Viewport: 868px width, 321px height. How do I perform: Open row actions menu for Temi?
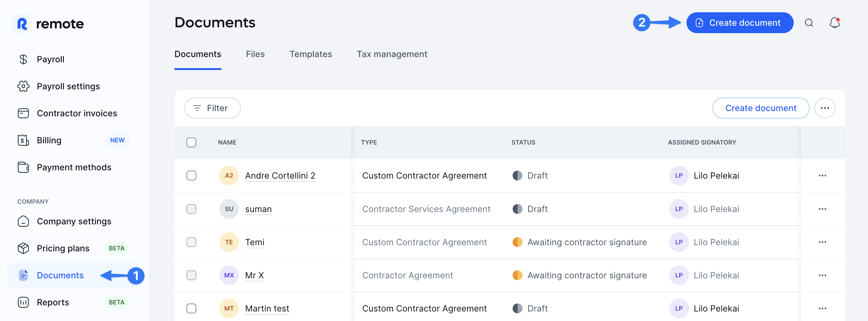(822, 242)
